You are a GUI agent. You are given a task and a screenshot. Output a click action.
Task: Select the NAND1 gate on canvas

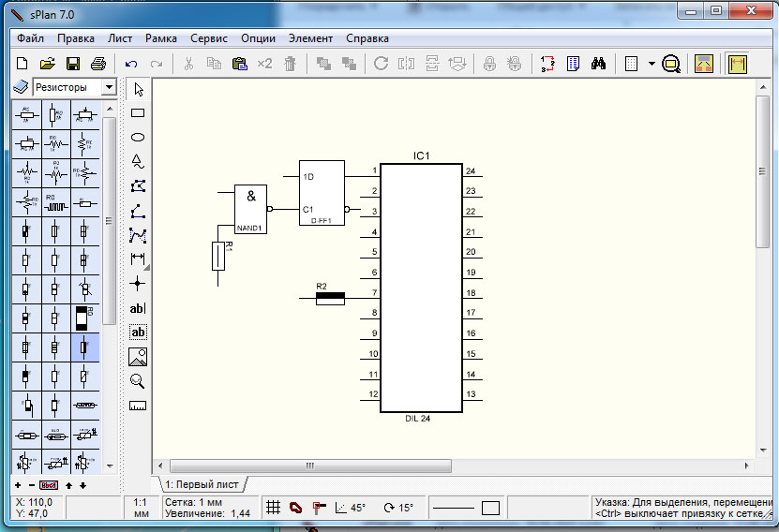250,209
